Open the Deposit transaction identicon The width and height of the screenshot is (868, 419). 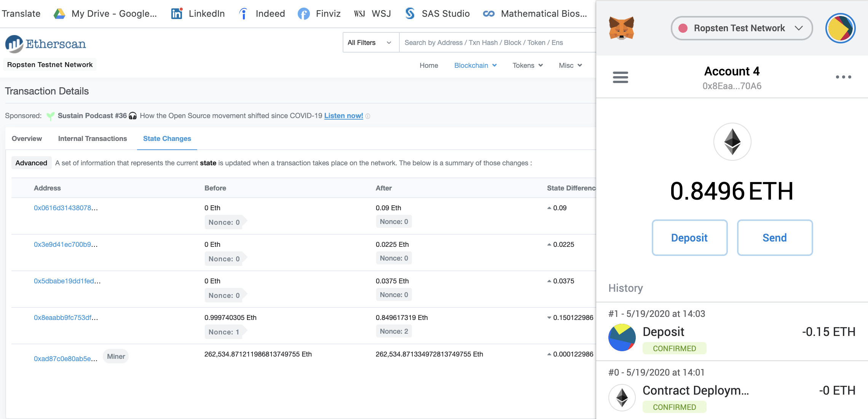[x=622, y=337]
